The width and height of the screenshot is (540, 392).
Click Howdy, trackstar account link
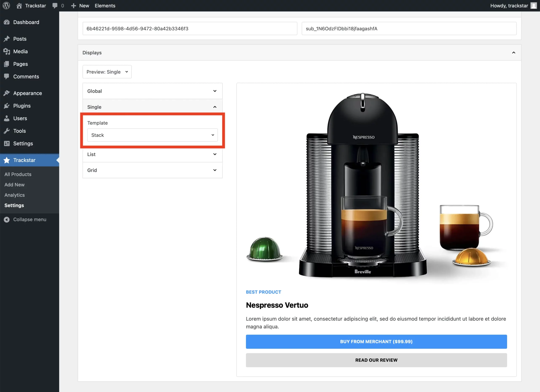coord(509,6)
